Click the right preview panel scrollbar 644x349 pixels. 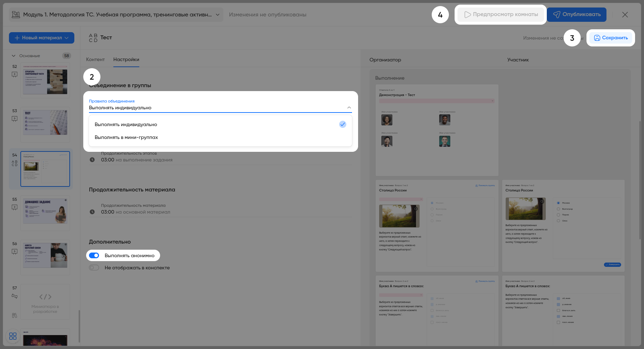point(640,179)
